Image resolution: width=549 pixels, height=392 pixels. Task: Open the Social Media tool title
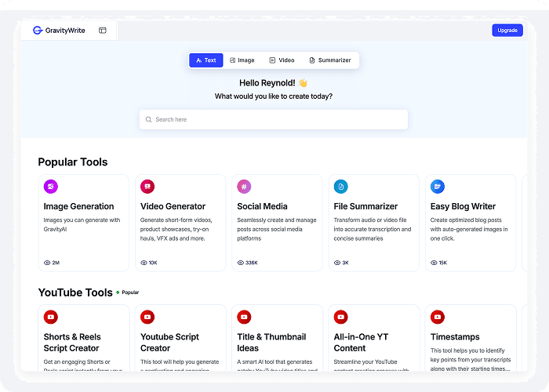click(x=262, y=206)
